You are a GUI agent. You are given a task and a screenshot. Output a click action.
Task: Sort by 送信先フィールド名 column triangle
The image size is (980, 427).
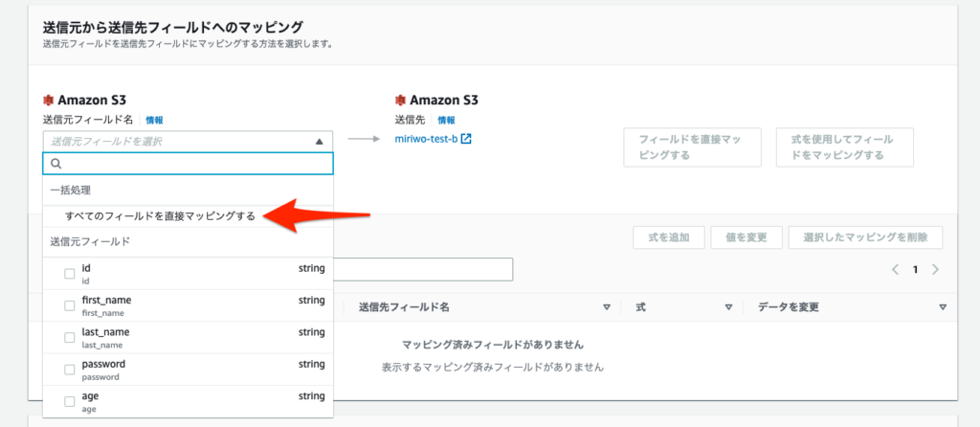point(606,307)
